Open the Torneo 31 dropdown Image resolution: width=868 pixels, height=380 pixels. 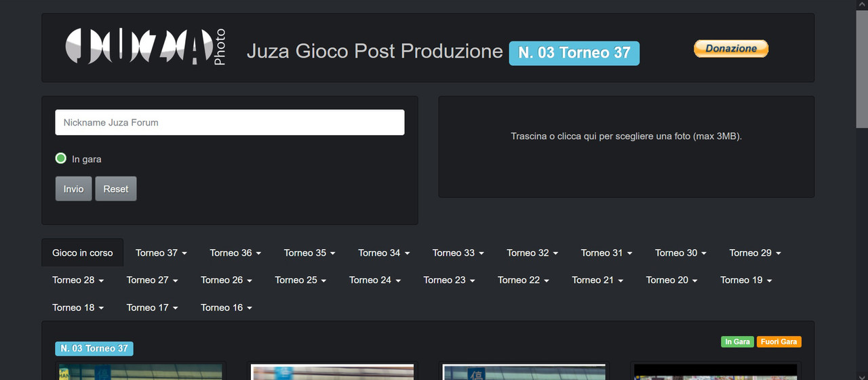(606, 252)
